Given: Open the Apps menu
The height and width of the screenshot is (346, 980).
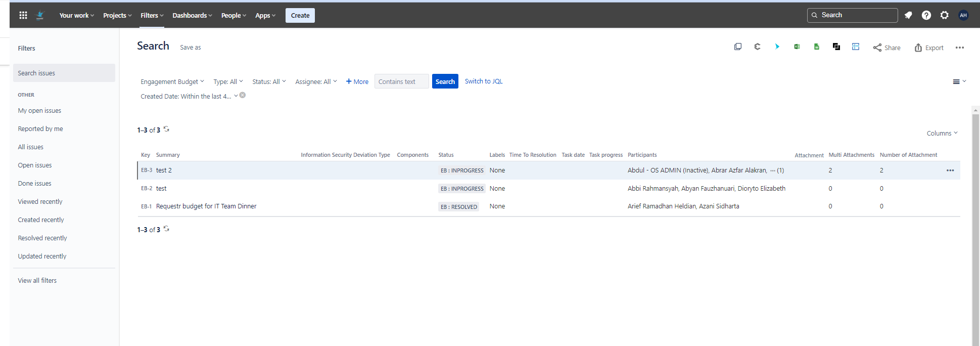Looking at the screenshot, I should point(265,15).
